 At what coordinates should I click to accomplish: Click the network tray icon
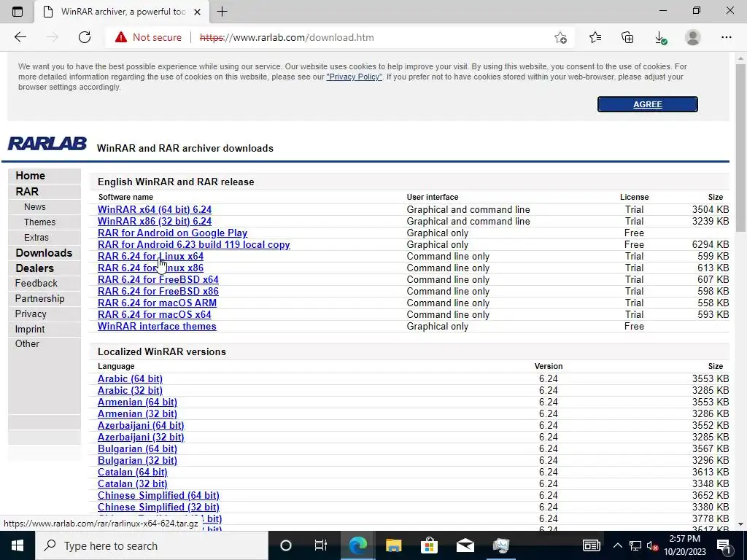[635, 545]
